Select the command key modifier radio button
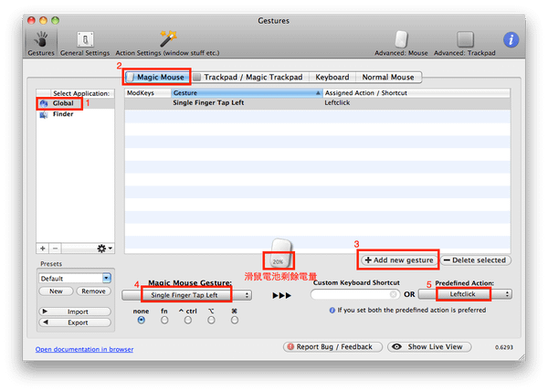Screen dimensions: 548x392 pos(235,320)
